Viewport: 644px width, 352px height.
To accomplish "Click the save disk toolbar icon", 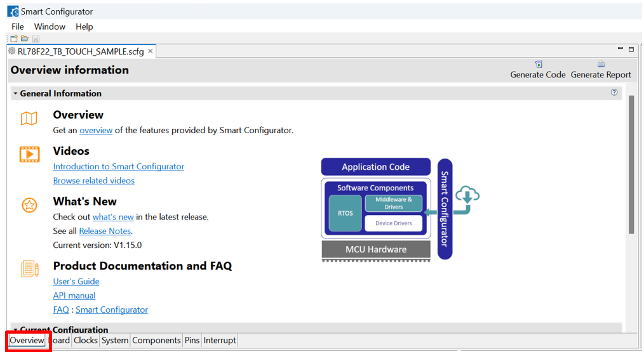I will (36, 39).
